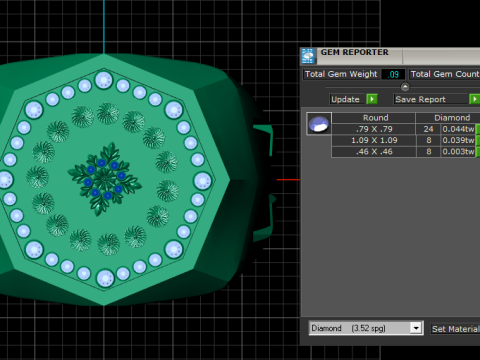Screen dimensions: 480x360
Task: Collapse the header with the round arrow button
Action: 405,87
